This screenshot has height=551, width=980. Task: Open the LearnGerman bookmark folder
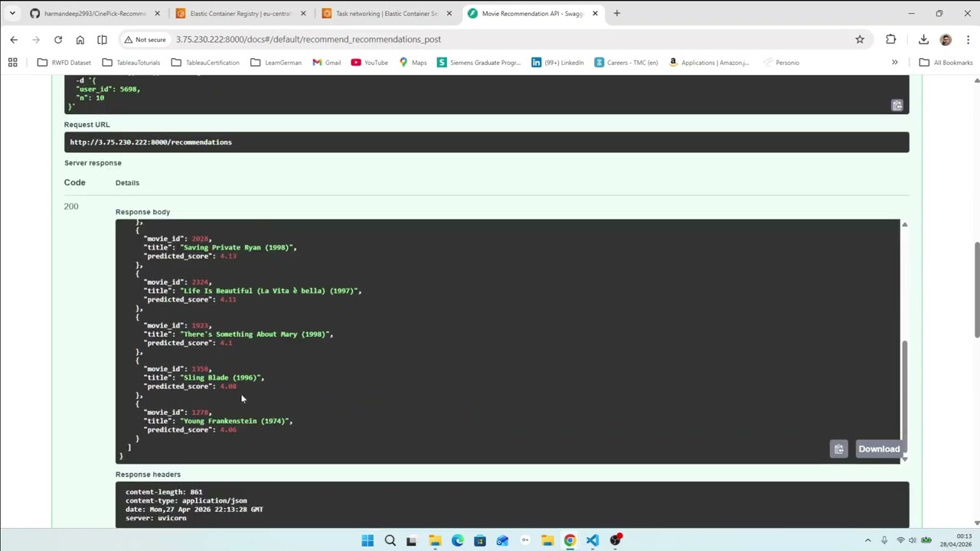click(276, 63)
